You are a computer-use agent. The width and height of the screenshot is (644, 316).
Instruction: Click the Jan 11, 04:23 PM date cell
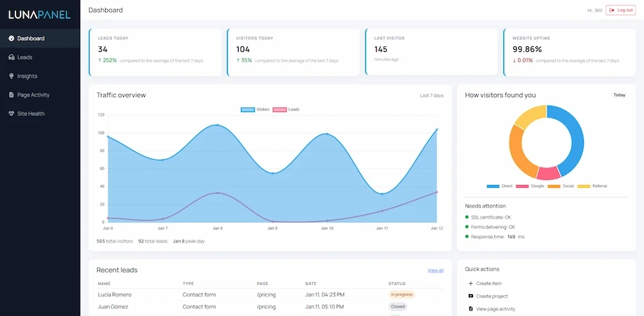tap(325, 295)
